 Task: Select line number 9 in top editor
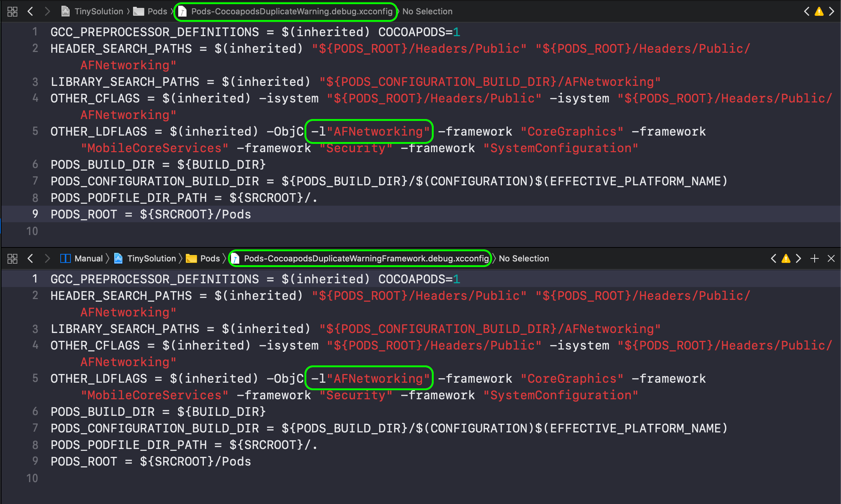click(x=35, y=214)
